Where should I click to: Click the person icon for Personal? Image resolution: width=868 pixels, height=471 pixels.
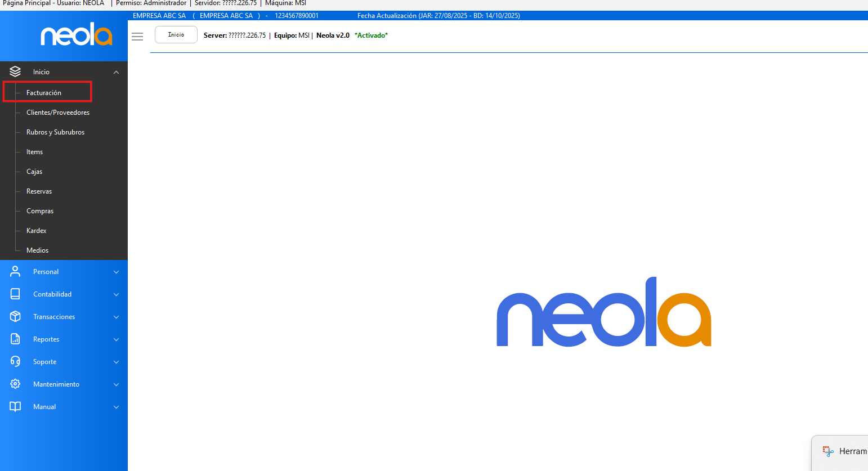tap(15, 272)
